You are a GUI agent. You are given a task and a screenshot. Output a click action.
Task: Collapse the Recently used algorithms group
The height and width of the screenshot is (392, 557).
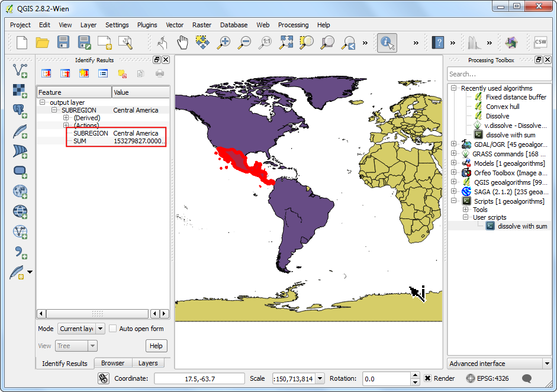453,88
